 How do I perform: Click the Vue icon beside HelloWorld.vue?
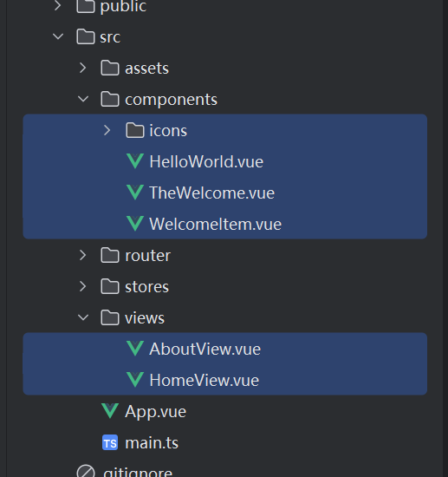tap(135, 161)
